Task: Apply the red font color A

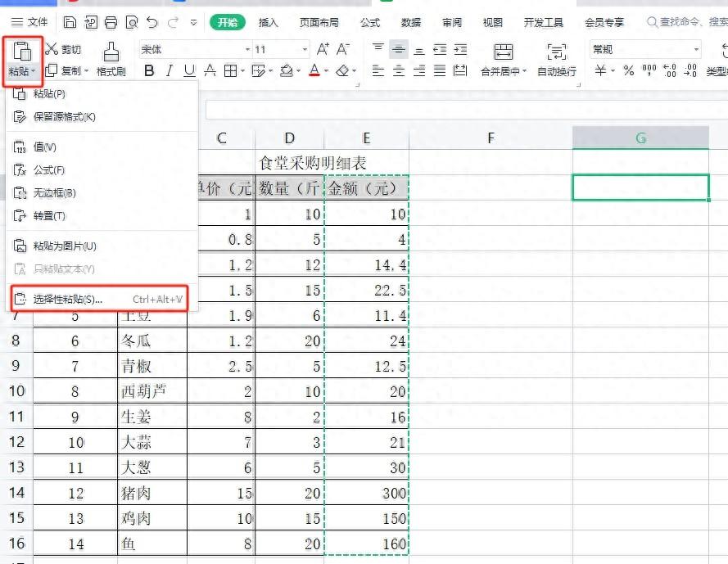Action: 314,70
